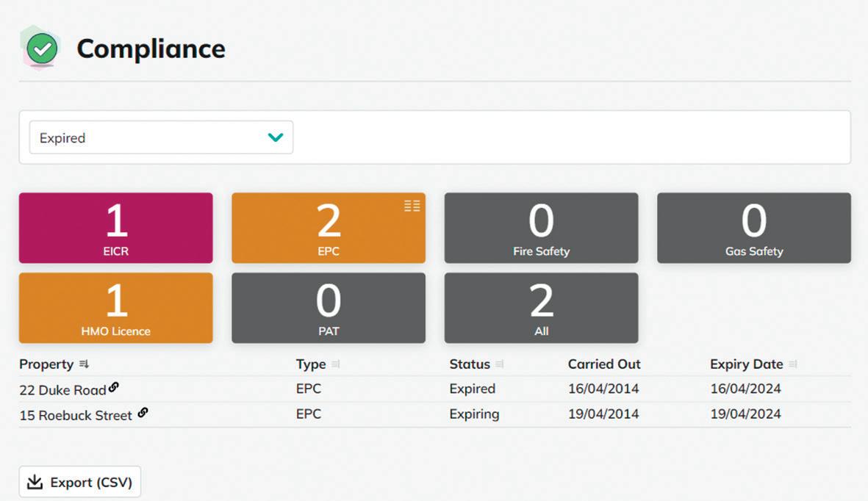Sort the table using the Property sort icon
The width and height of the screenshot is (868, 501).
pos(84,364)
